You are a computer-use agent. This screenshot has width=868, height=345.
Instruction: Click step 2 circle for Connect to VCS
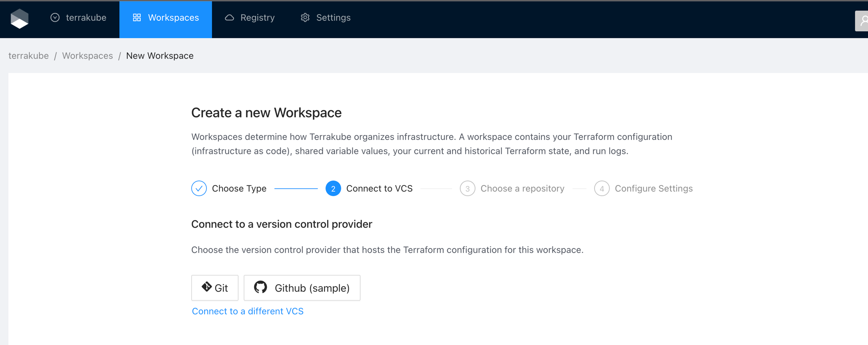pyautogui.click(x=333, y=188)
